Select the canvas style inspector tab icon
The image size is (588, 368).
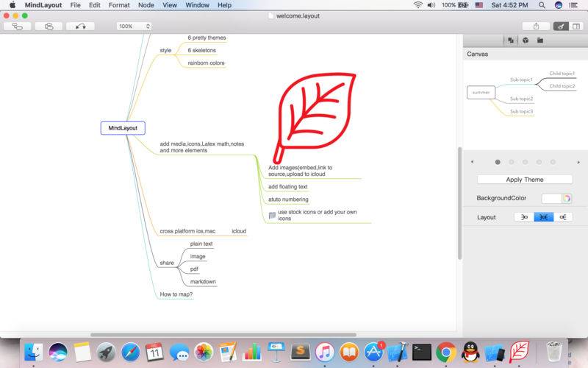(x=511, y=40)
